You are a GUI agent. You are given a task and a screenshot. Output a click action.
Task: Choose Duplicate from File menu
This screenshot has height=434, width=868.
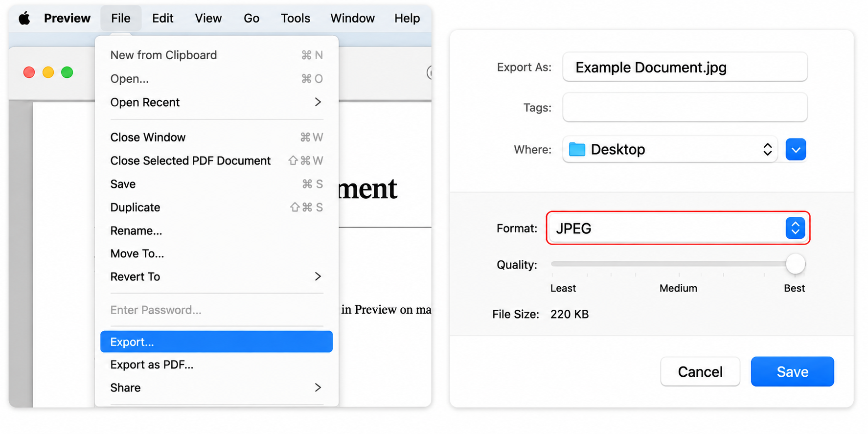click(x=216, y=207)
